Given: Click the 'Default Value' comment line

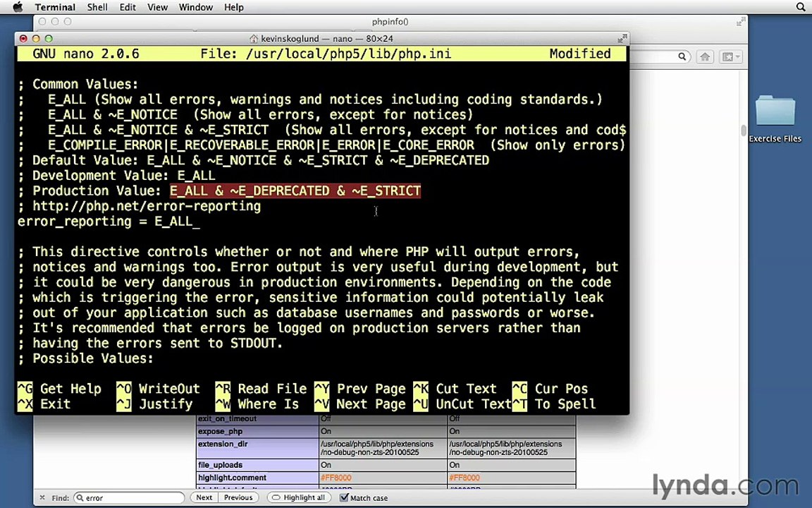Looking at the screenshot, I should tap(254, 160).
